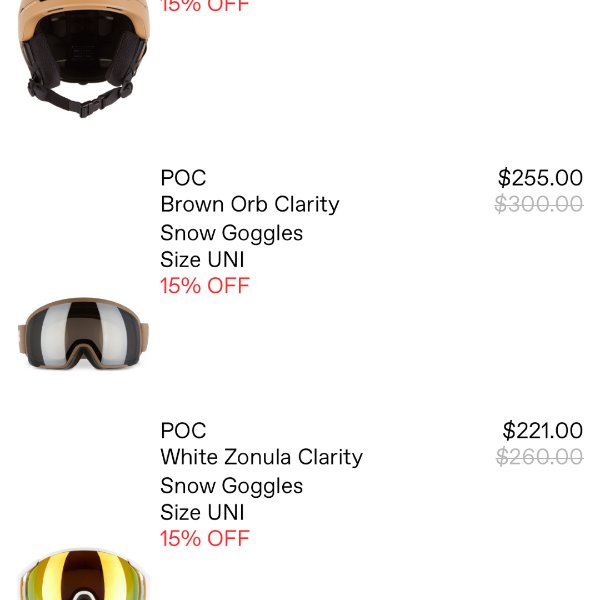
Task: Click the $221.00 sale price
Action: [542, 431]
